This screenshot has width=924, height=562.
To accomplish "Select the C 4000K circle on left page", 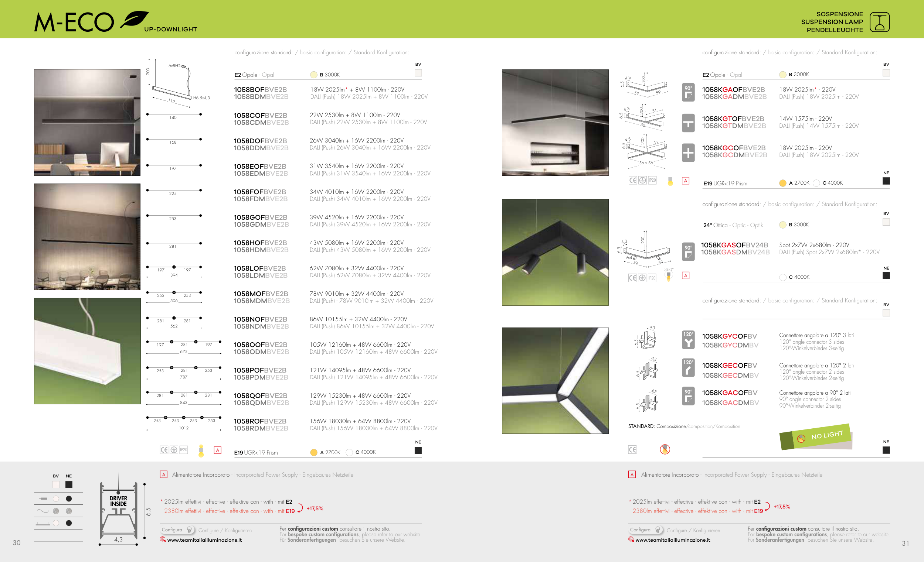I will (x=349, y=452).
